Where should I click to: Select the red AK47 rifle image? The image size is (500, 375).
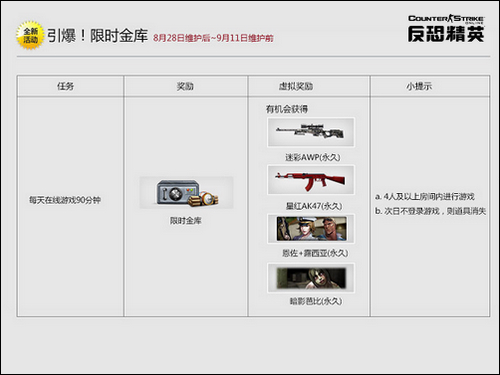311,180
